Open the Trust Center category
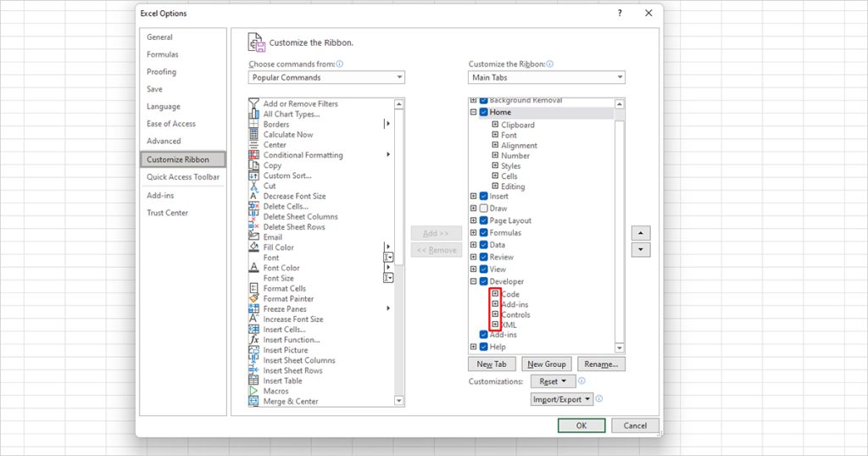The width and height of the screenshot is (868, 456). [168, 213]
